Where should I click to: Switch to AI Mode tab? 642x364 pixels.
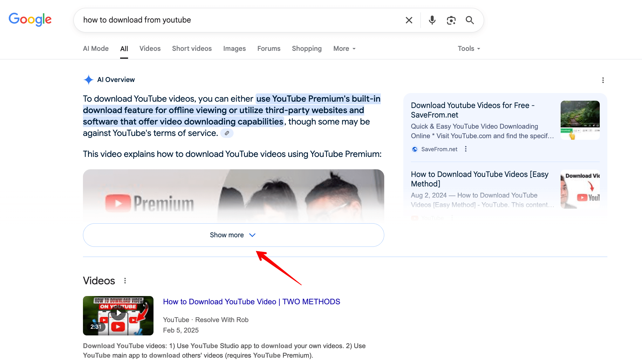[x=96, y=49]
